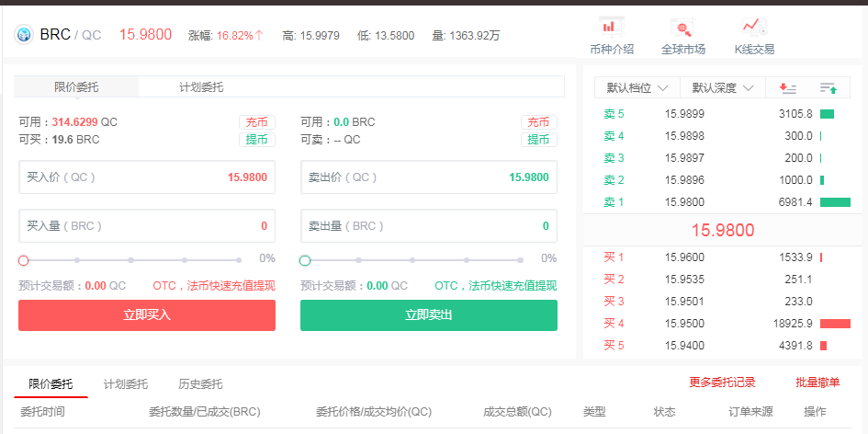The width and height of the screenshot is (868, 434).
Task: Select the 限价委托 tab in order records
Action: tap(51, 383)
